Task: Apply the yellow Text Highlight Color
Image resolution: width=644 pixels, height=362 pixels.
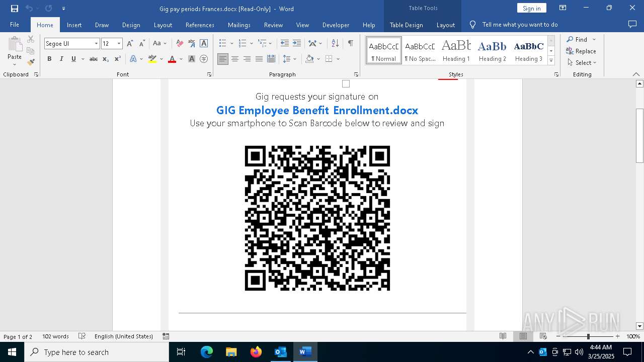Action: coord(152,59)
